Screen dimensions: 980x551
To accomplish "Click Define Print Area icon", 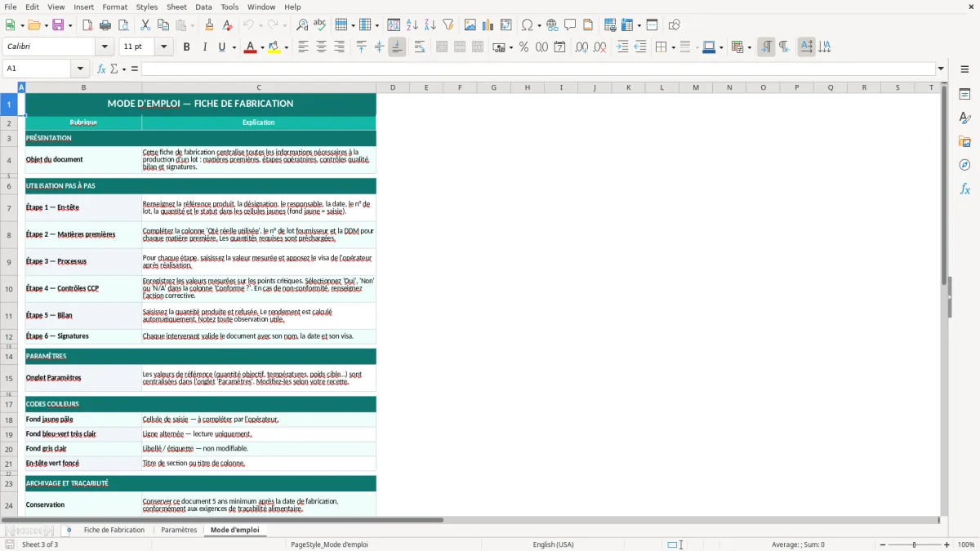I will 610,25.
